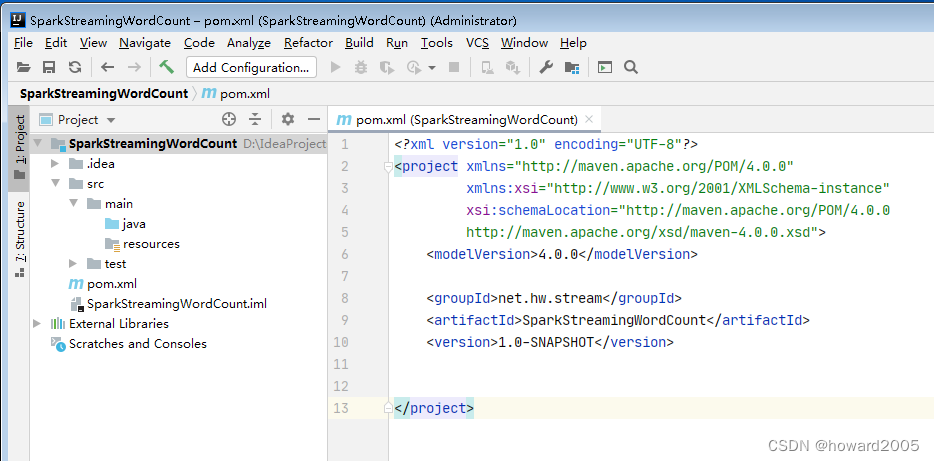The image size is (934, 461).
Task: Close the pom.xml editor tab
Action: 589,119
